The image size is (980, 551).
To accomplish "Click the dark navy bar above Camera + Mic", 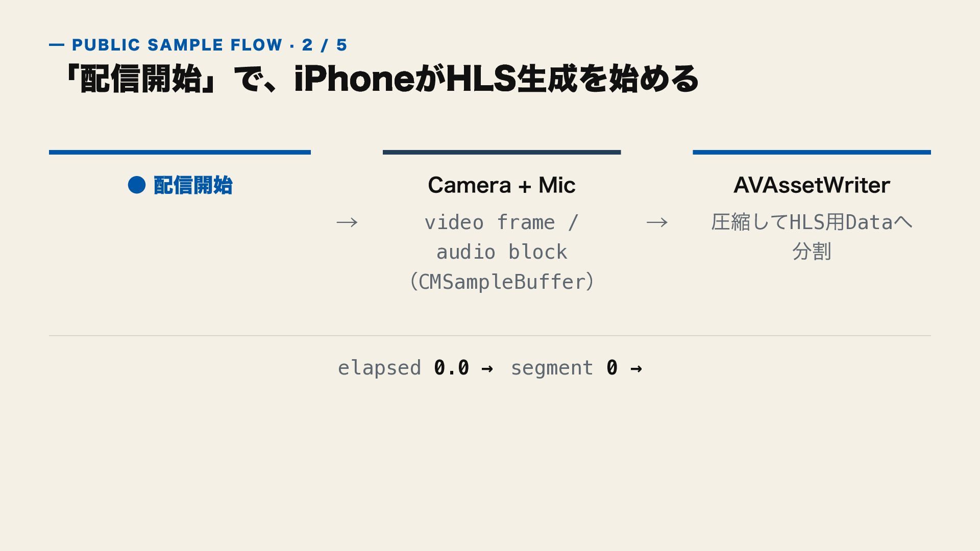I will click(x=502, y=152).
